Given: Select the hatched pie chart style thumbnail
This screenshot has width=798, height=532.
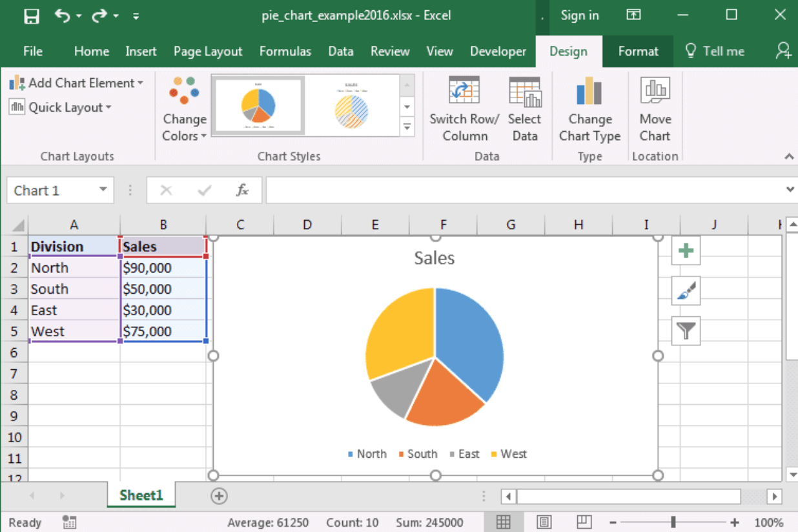Looking at the screenshot, I should [352, 107].
